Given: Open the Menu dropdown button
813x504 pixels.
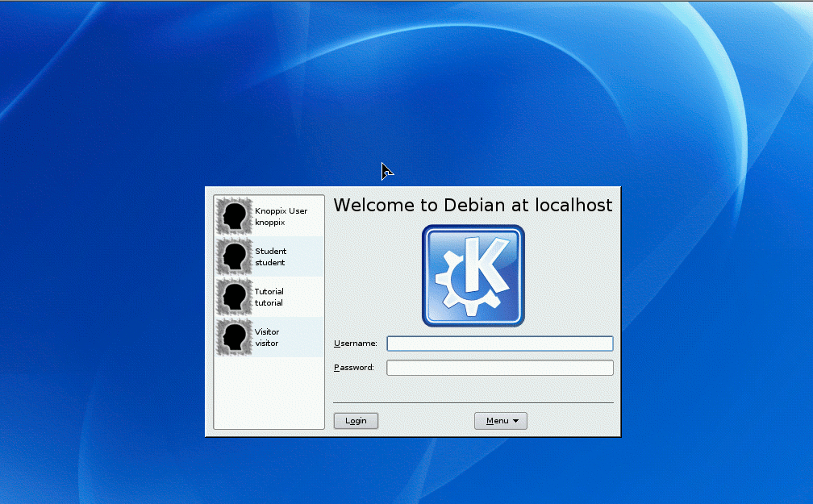Looking at the screenshot, I should point(501,420).
